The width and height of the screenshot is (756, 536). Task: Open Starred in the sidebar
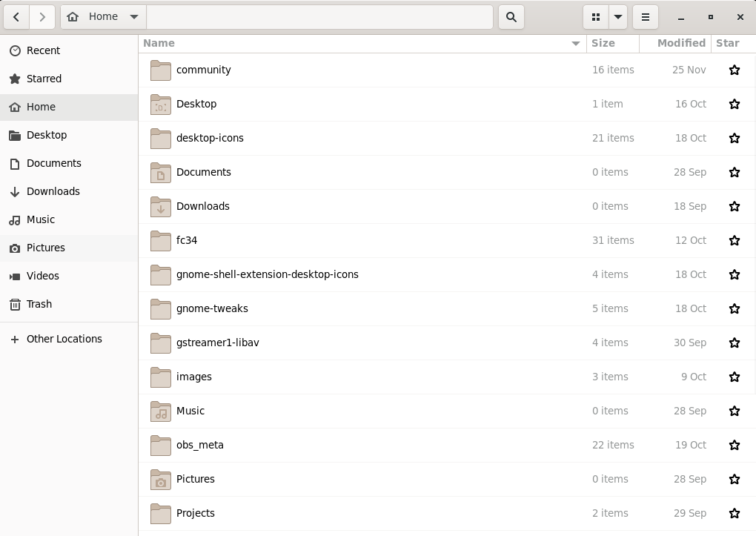(44, 79)
